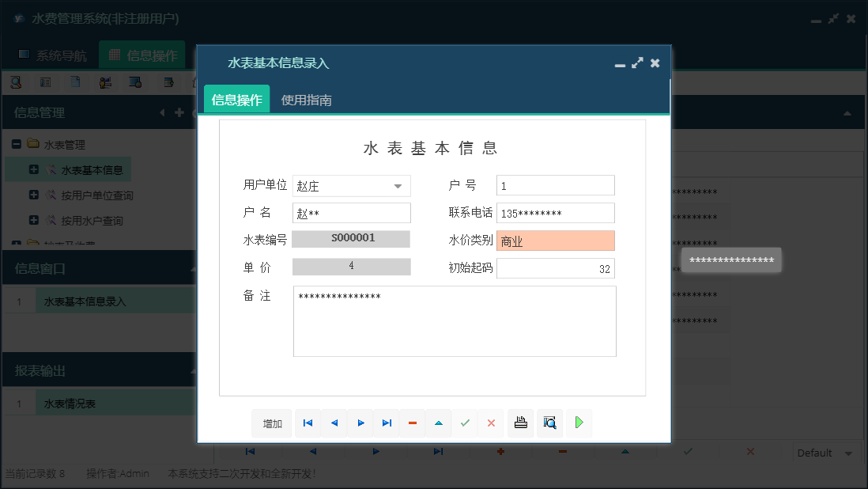
Task: Click the green run arrow icon
Action: coord(578,423)
